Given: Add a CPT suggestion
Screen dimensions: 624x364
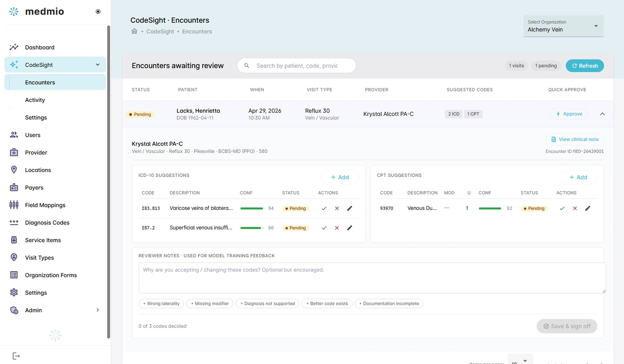Looking at the screenshot, I should [x=578, y=177].
